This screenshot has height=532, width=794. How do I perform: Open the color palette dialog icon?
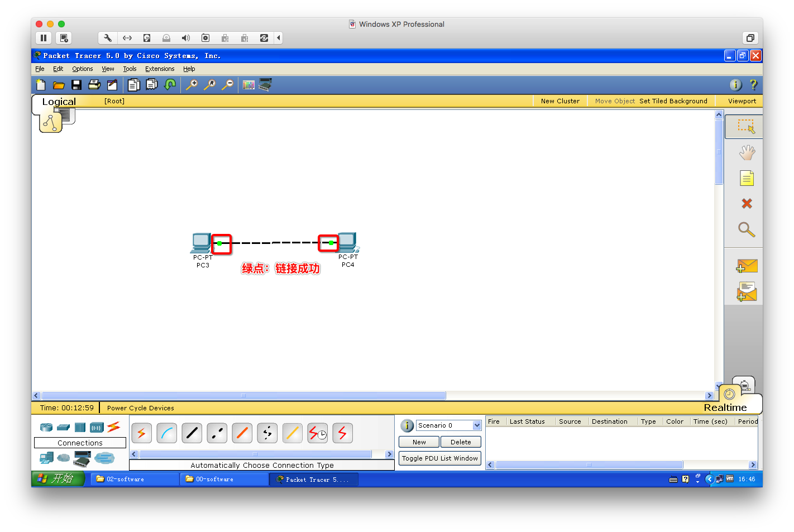pyautogui.click(x=249, y=85)
